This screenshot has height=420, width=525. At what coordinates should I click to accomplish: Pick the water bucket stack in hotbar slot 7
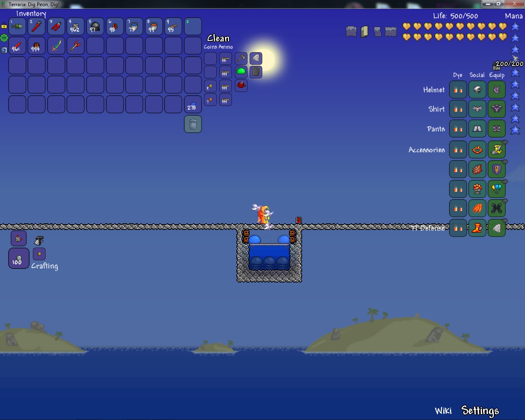pyautogui.click(x=134, y=26)
